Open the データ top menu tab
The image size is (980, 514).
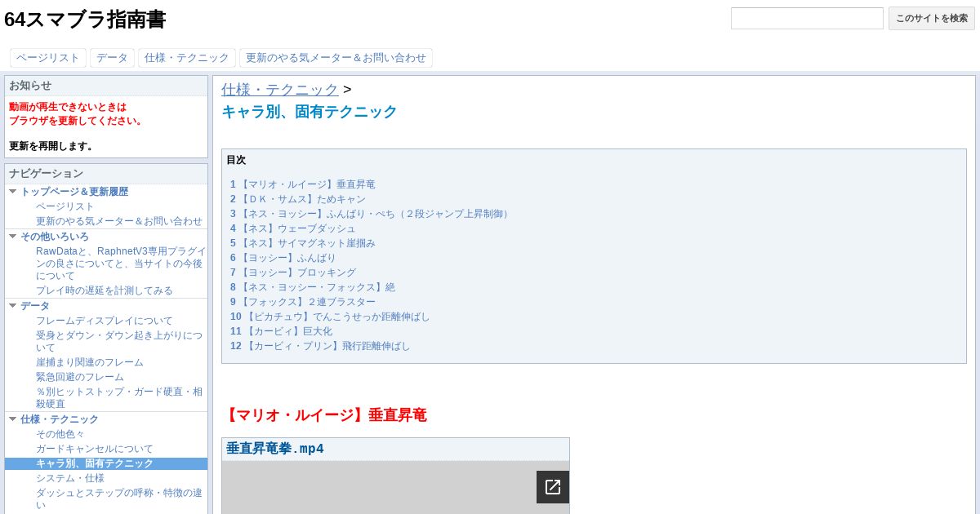click(112, 58)
